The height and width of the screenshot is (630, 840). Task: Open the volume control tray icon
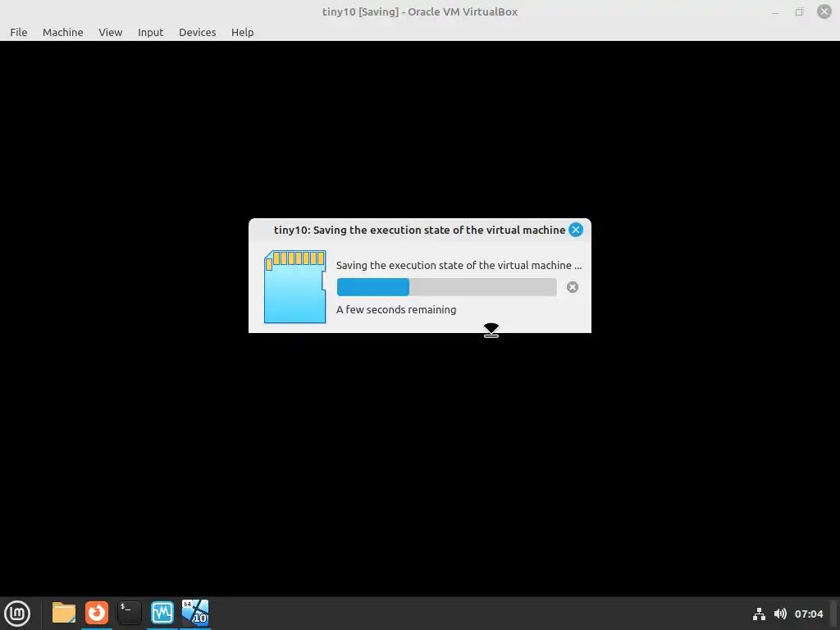point(780,614)
